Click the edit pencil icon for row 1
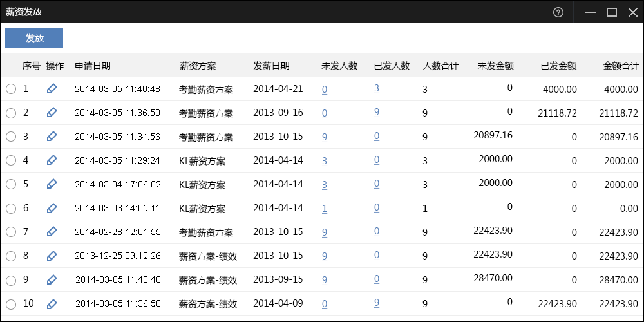The width and height of the screenshot is (644, 322). (52, 89)
